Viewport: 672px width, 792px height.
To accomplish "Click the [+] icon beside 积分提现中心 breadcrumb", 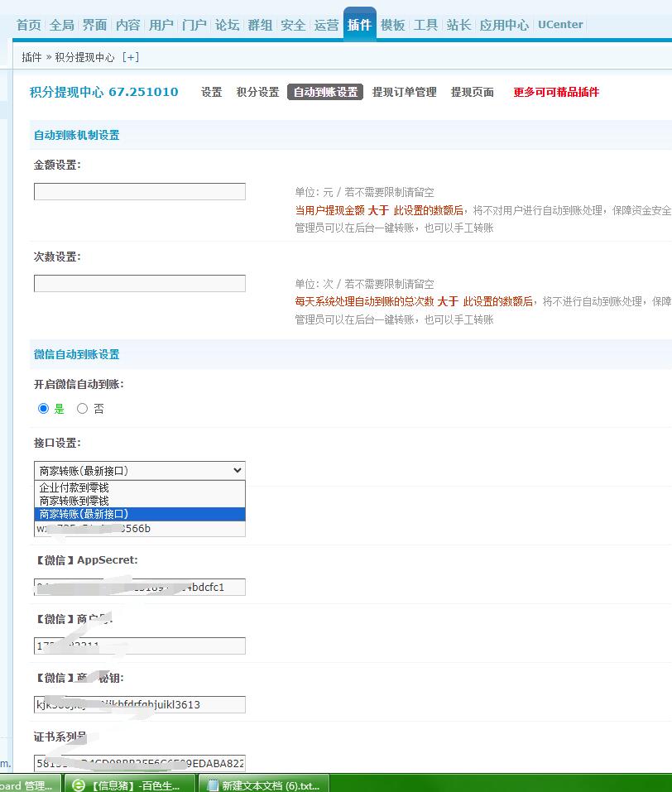I will tap(130, 57).
